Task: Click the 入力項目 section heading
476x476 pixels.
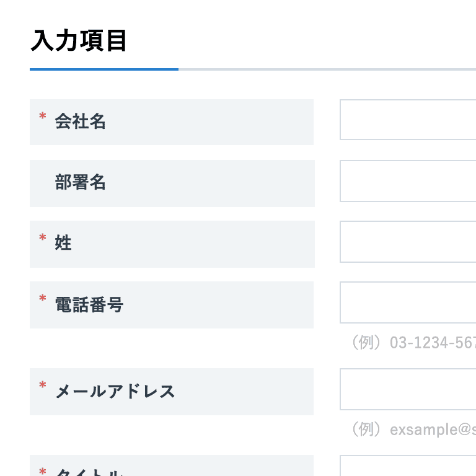Action: point(79,41)
